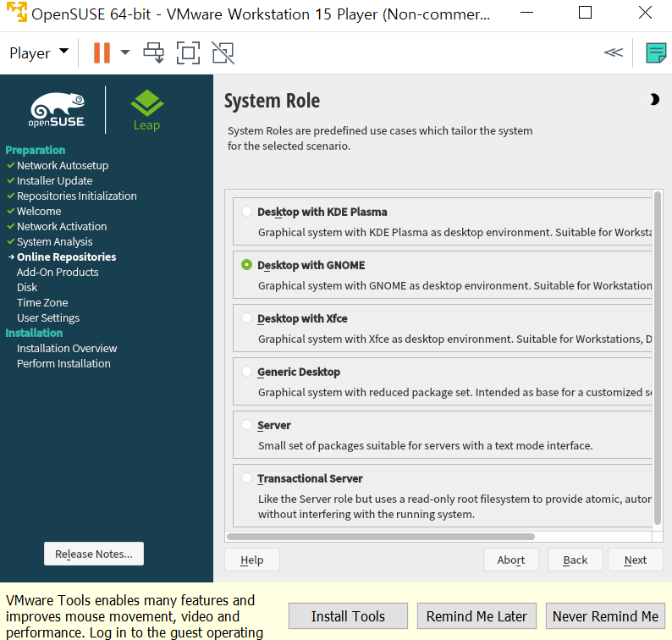Click Time Zone step in sidebar
672x640 pixels.
click(x=42, y=302)
